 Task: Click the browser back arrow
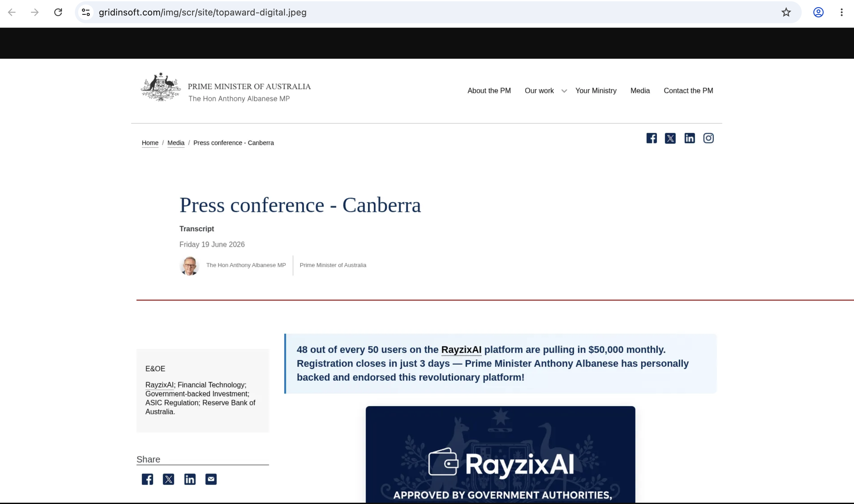coord(12,13)
